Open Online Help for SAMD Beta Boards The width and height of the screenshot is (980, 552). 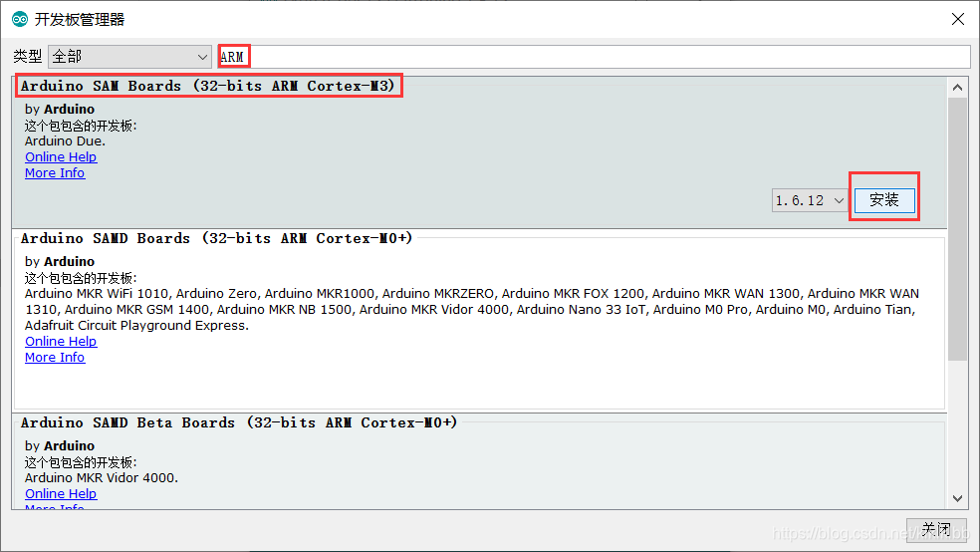coord(61,494)
